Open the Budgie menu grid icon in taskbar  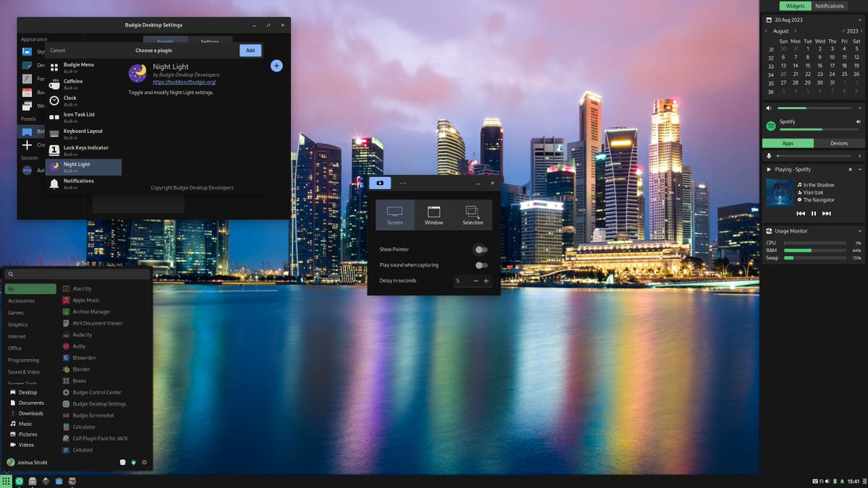point(7,480)
